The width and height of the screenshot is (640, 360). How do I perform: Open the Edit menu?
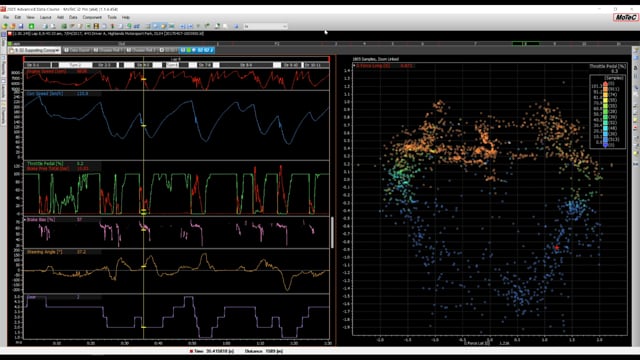(18, 18)
